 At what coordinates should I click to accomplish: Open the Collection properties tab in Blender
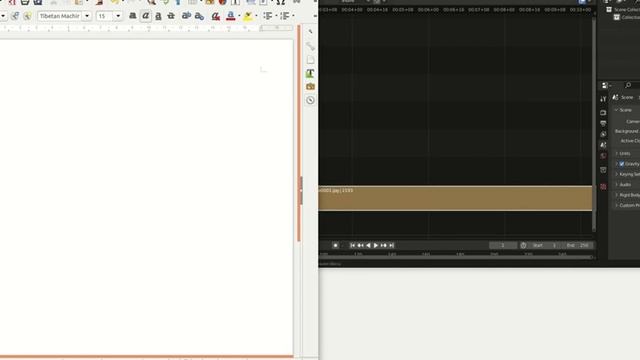coord(603,170)
